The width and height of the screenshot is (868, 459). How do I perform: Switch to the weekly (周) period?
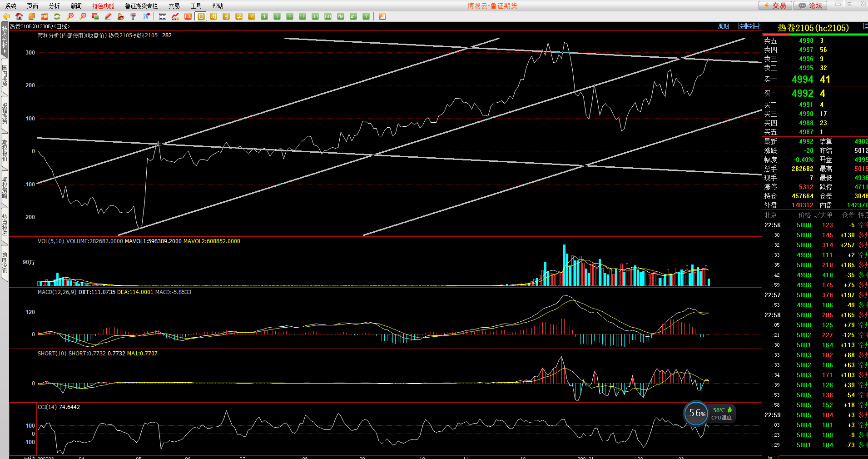point(213,16)
